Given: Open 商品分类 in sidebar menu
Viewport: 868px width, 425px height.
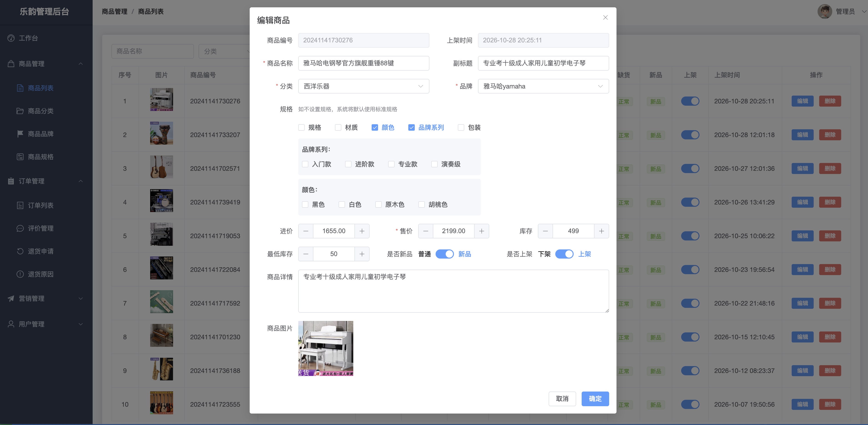Looking at the screenshot, I should pos(41,111).
